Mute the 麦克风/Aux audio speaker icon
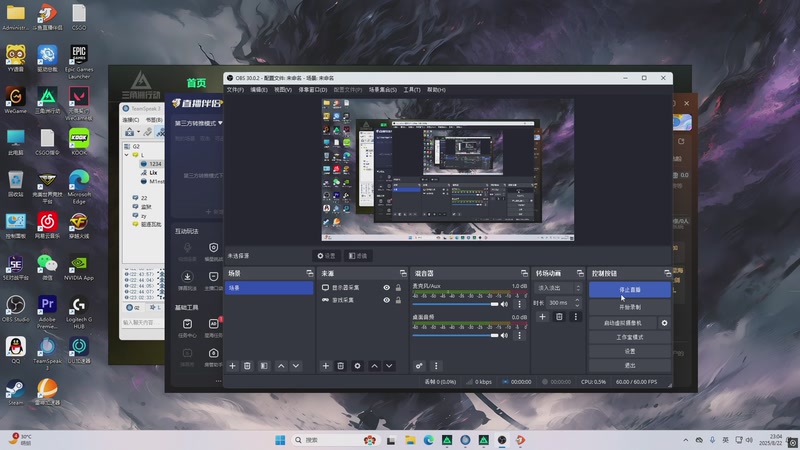The image size is (800, 450). (x=505, y=304)
